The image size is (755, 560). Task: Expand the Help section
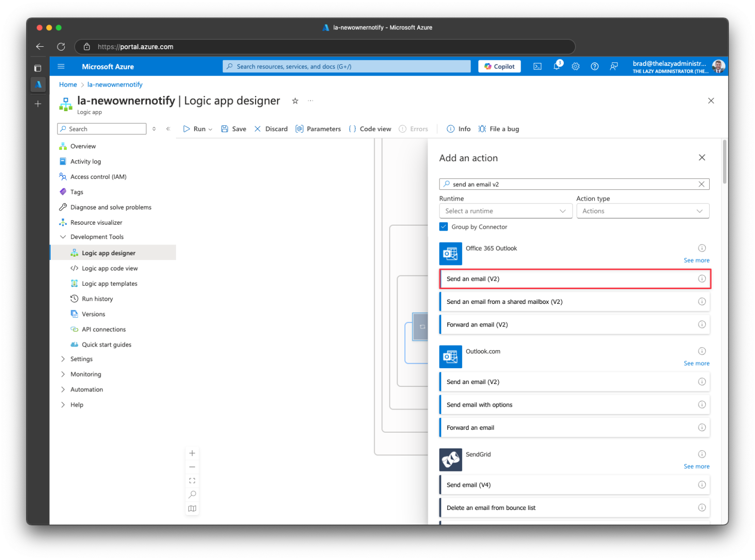[63, 405]
